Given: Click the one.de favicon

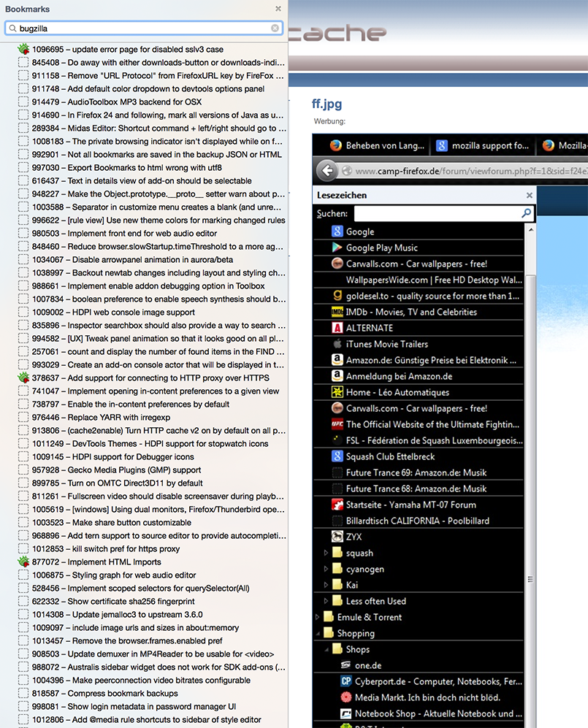Looking at the screenshot, I should click(346, 665).
